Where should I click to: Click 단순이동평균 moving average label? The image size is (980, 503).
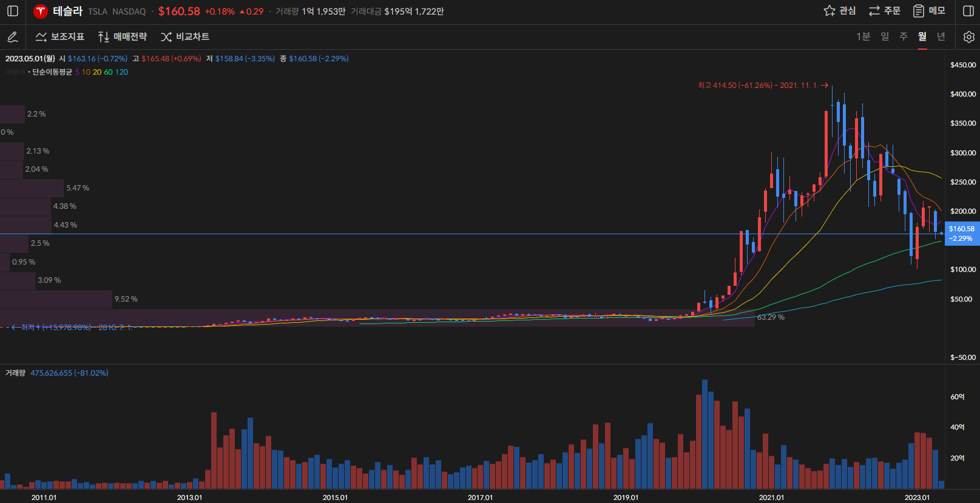coord(52,72)
